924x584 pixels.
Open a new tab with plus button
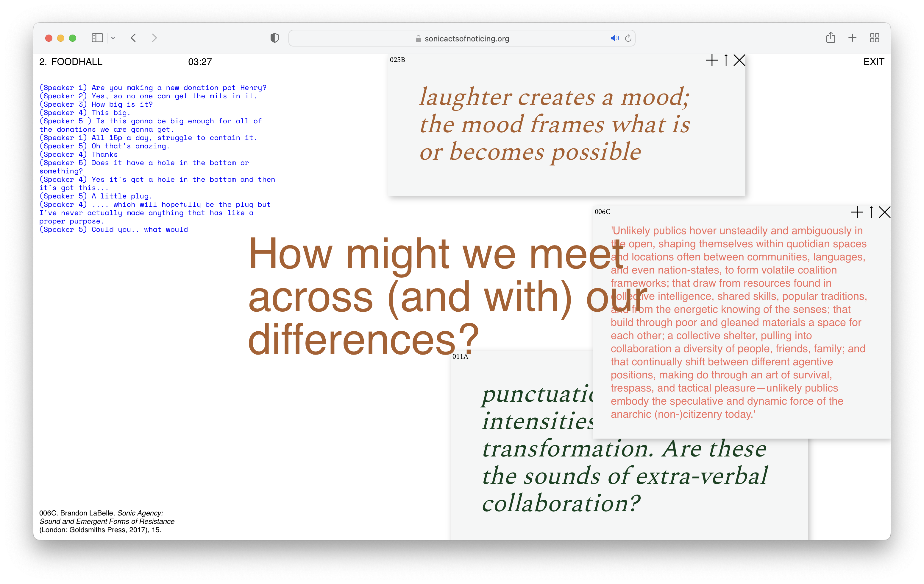(852, 38)
